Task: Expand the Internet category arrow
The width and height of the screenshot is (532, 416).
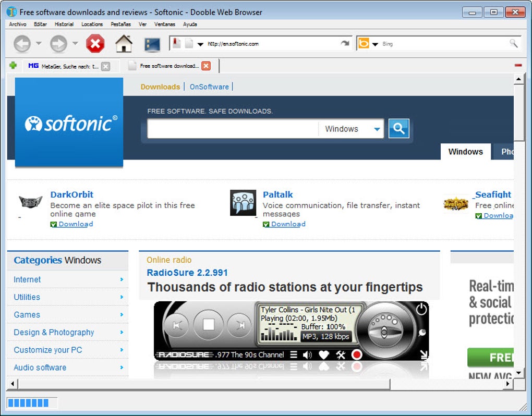Action: [122, 279]
